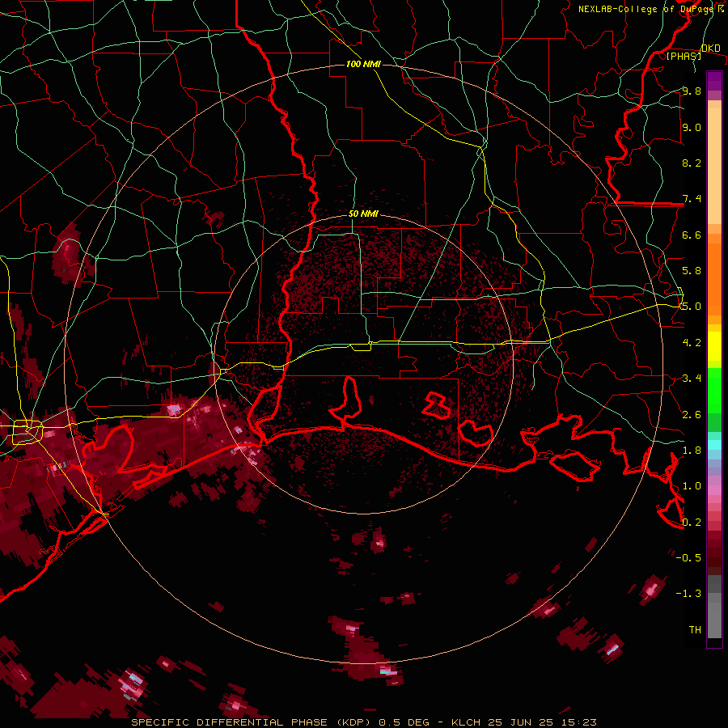The image size is (728, 728).
Task: Click the 5.0 scale value
Action: click(692, 307)
